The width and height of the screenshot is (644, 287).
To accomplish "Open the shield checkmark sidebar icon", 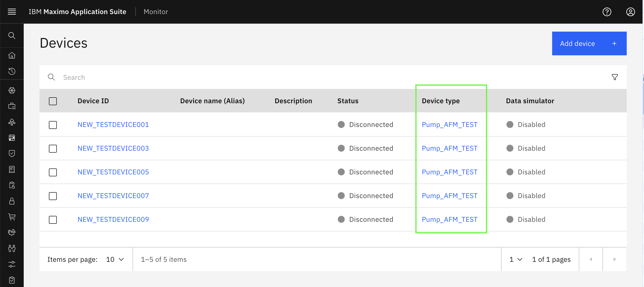I will point(12,153).
